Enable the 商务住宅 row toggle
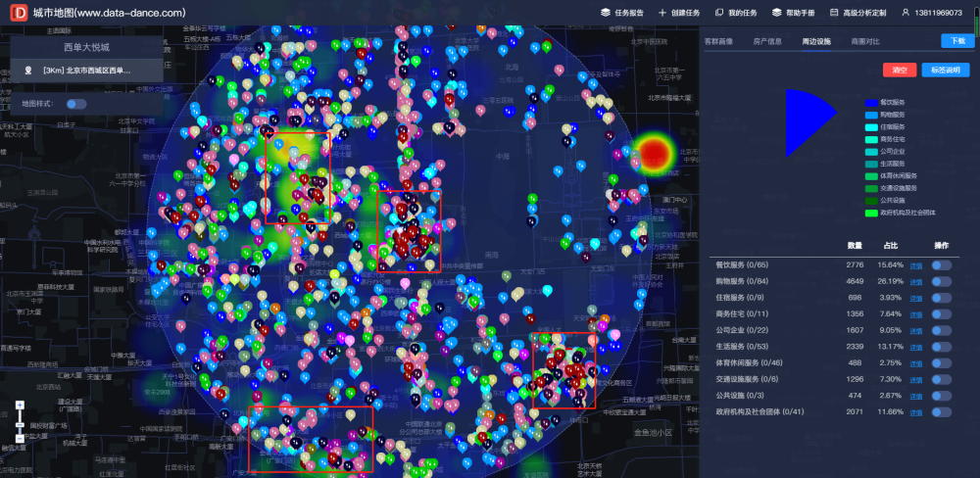The image size is (980, 478). coord(941,313)
